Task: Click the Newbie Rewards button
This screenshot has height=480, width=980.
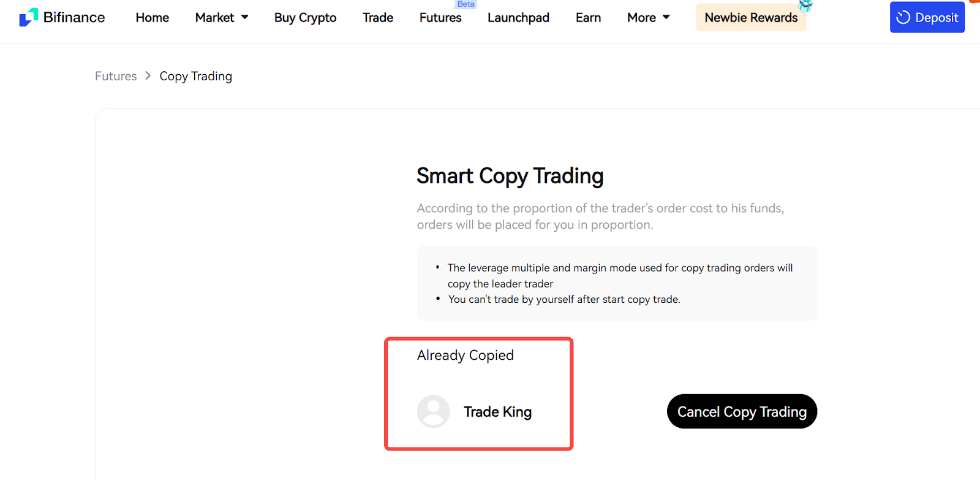Action: pos(751,18)
